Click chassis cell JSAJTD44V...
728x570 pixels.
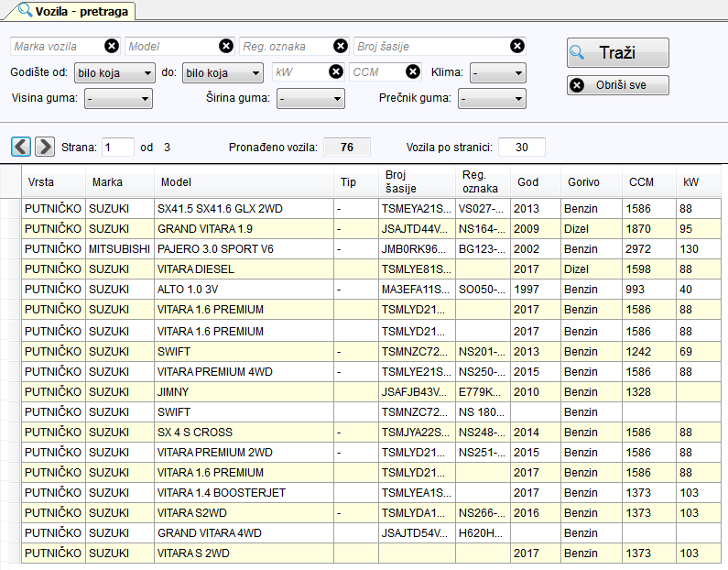(x=417, y=228)
